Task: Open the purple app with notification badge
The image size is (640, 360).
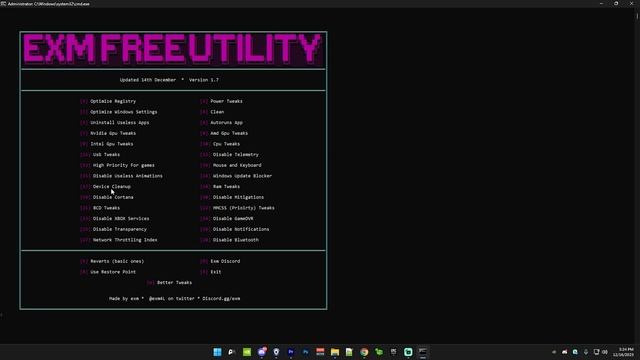Action: pos(262,352)
